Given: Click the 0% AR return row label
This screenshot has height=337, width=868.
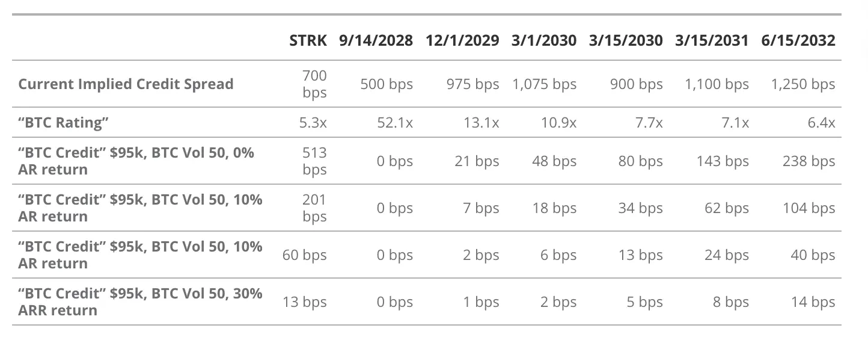Looking at the screenshot, I should (x=136, y=161).
